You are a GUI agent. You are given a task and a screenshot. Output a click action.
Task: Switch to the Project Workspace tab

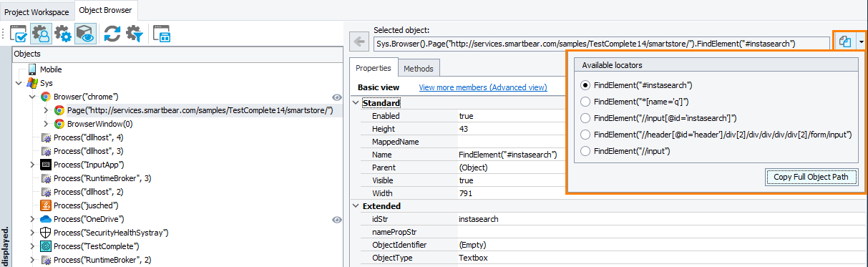(36, 12)
